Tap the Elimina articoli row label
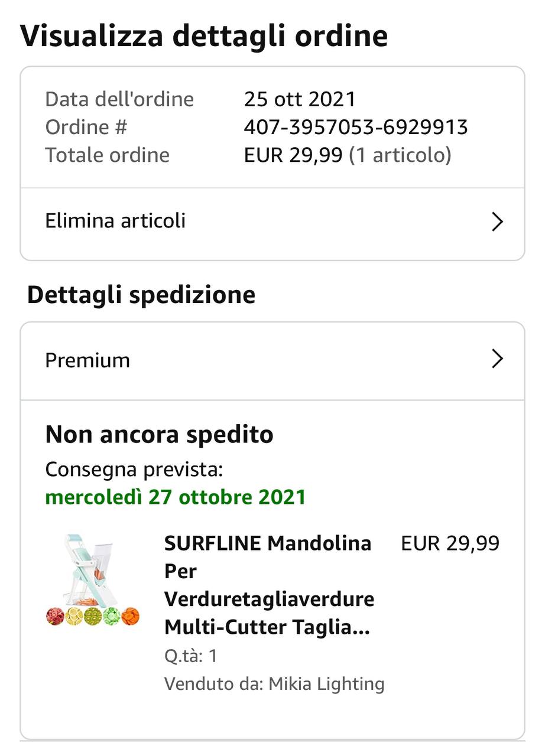The width and height of the screenshot is (545, 756). click(x=115, y=221)
